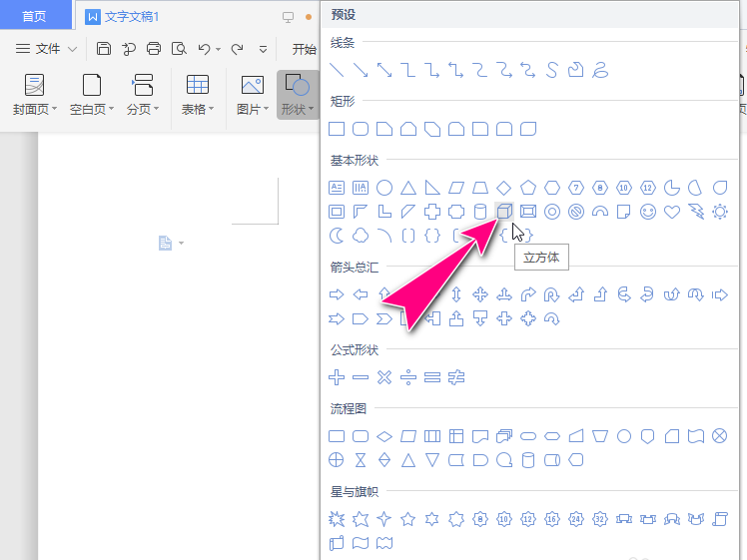Image resolution: width=747 pixels, height=560 pixels.
Task: Expand the 文件 menu dropdown chevron
Action: coord(73,49)
